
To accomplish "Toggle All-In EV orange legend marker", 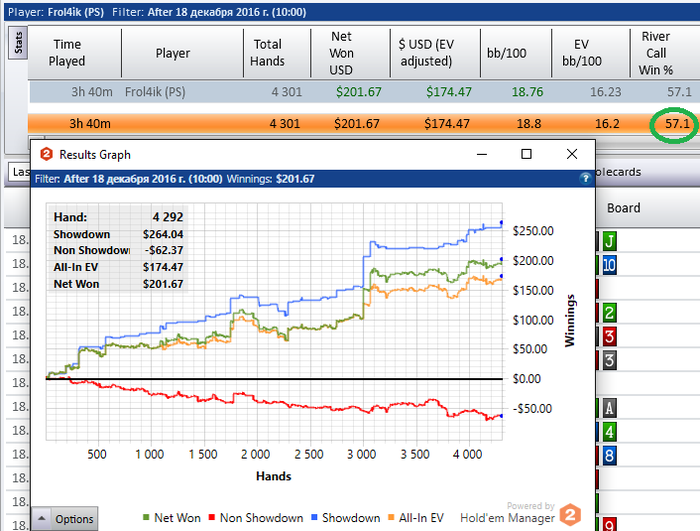I will pyautogui.click(x=391, y=518).
